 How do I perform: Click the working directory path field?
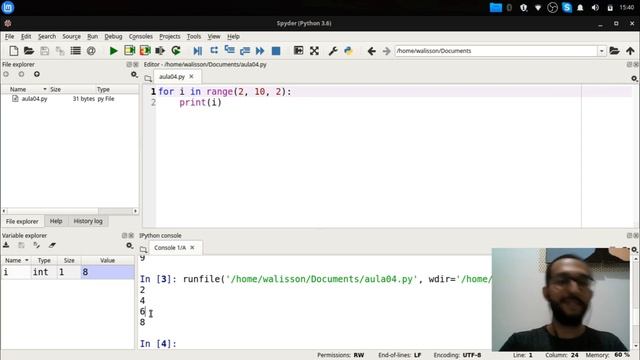pos(496,51)
